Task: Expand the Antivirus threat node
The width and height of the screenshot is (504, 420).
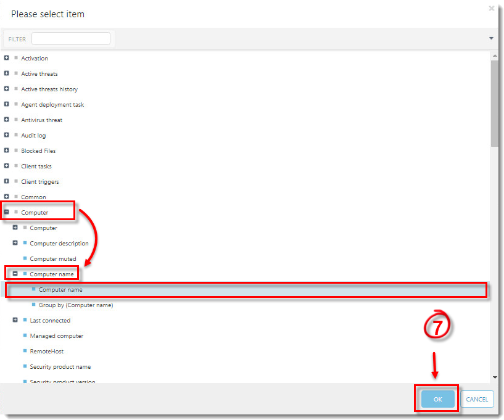Action: tap(6, 120)
